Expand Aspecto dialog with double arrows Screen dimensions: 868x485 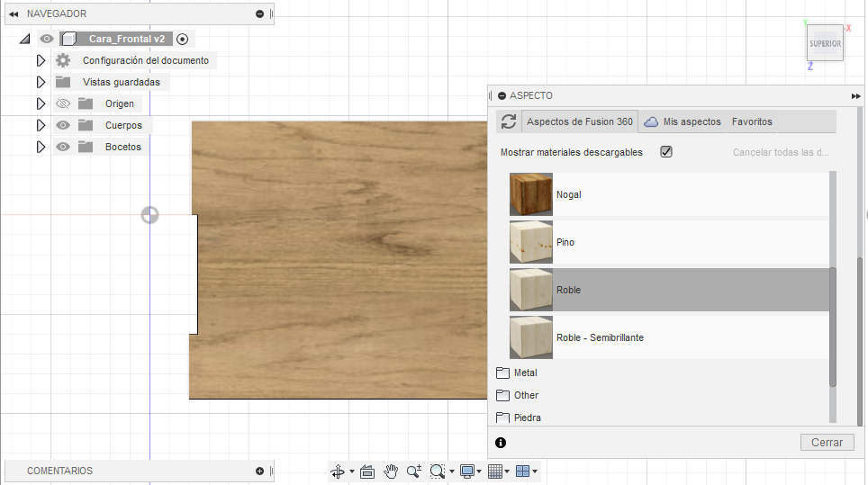(855, 96)
